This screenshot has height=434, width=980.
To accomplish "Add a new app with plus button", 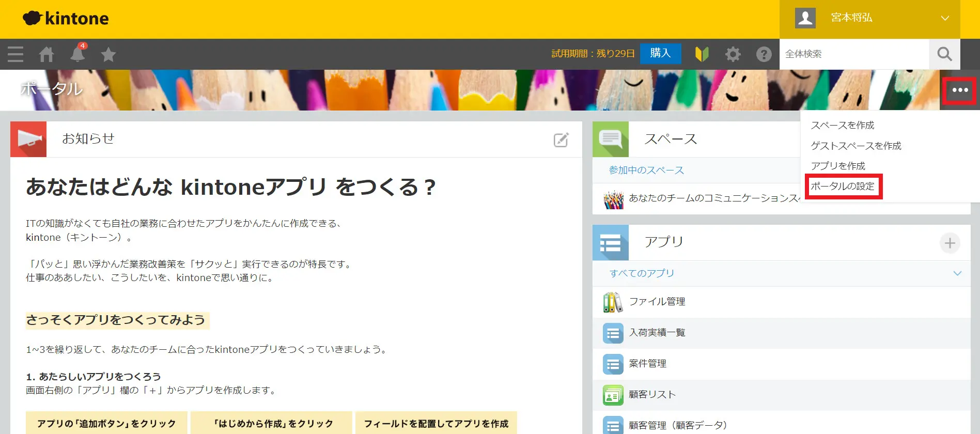I will point(950,243).
